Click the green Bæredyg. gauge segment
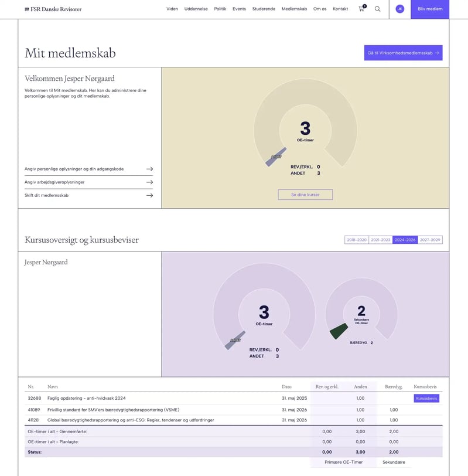468x476 pixels. click(x=339, y=331)
